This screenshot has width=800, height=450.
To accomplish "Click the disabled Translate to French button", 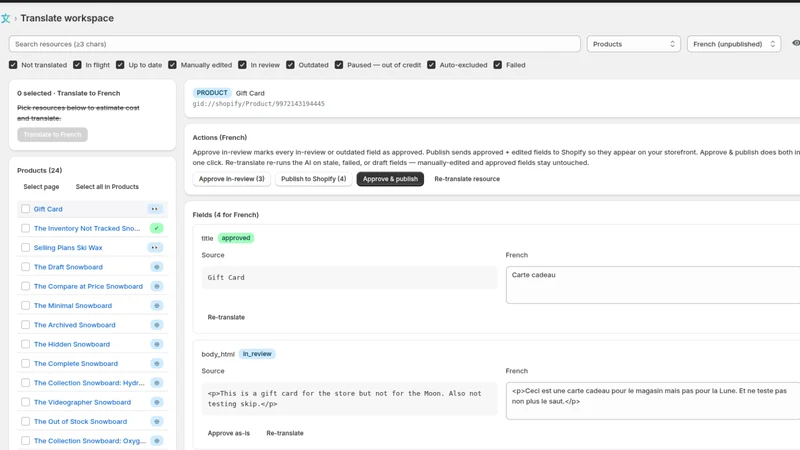I will [x=53, y=135].
